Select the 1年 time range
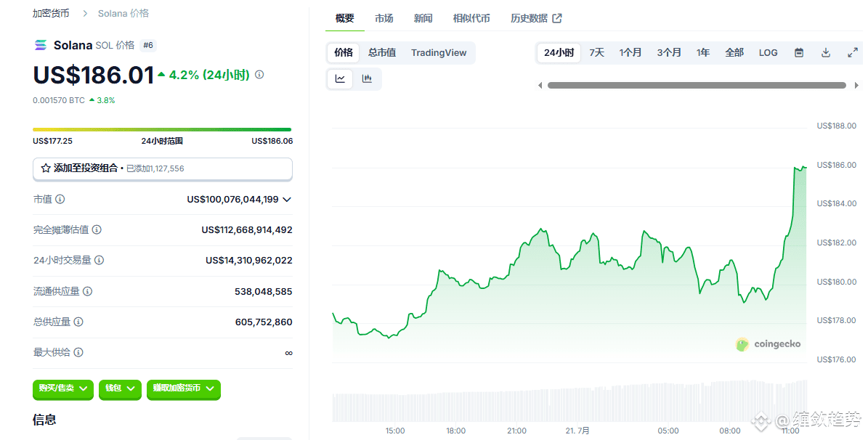The image size is (868, 440). tap(703, 52)
